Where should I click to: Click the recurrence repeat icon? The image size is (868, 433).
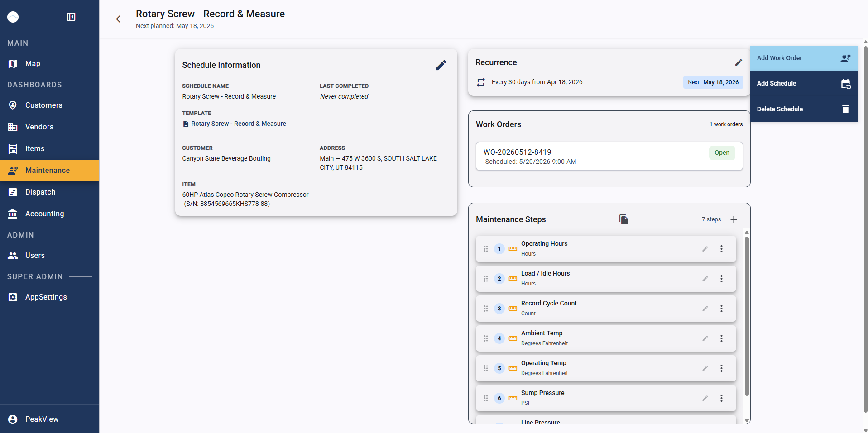tap(481, 82)
